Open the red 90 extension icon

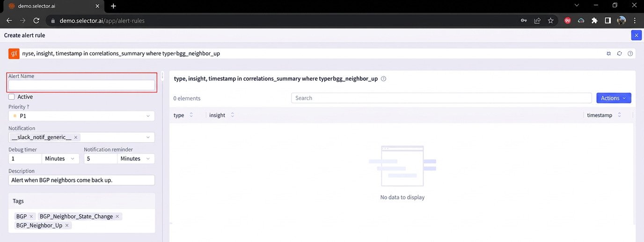click(x=568, y=21)
